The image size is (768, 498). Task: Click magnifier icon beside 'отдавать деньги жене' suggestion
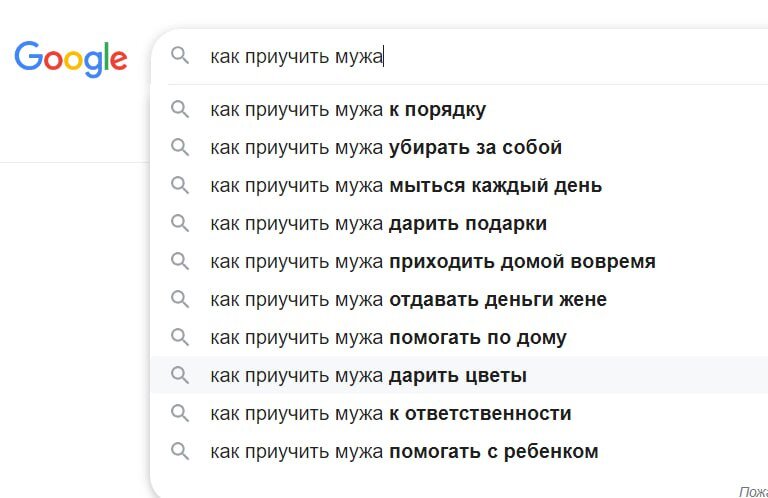tap(180, 299)
